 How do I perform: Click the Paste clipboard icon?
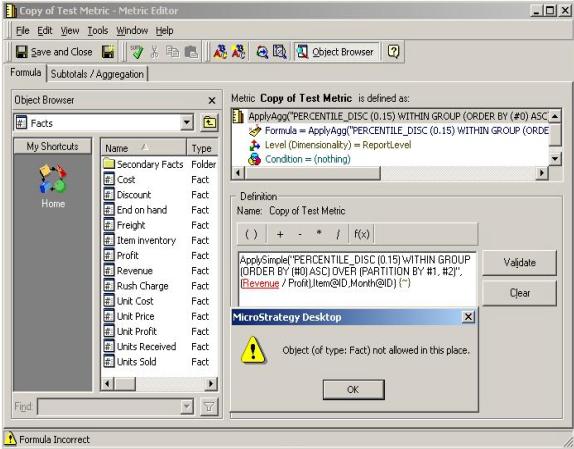click(x=191, y=52)
